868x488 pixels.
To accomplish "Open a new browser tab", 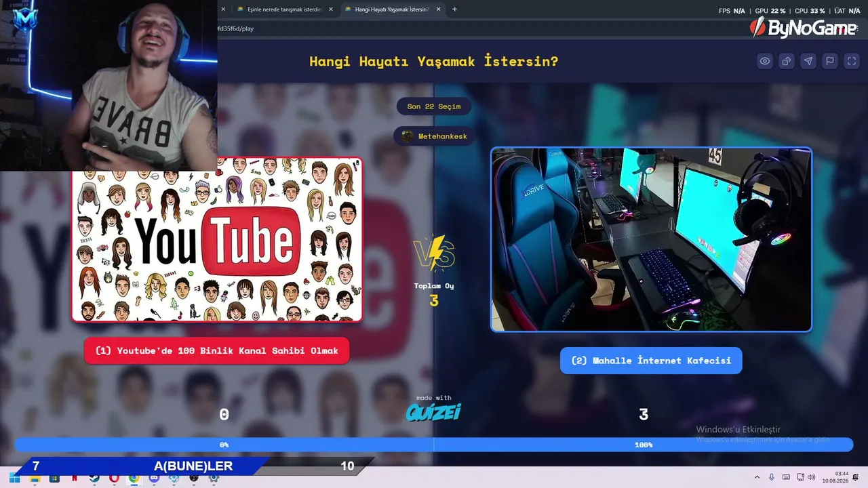I will pos(454,9).
